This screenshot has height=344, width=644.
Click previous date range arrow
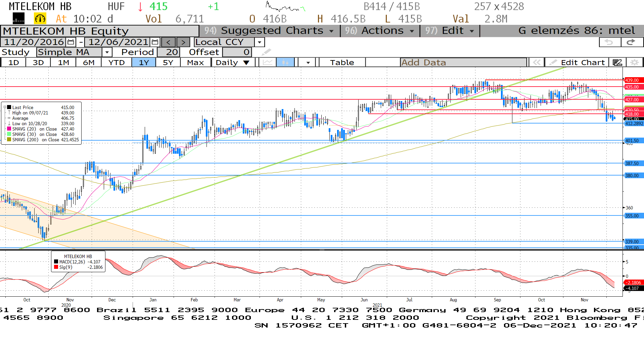(168, 42)
